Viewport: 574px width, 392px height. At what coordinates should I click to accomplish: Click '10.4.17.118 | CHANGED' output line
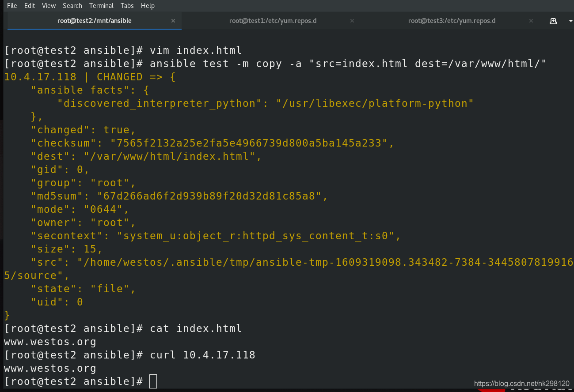click(90, 77)
